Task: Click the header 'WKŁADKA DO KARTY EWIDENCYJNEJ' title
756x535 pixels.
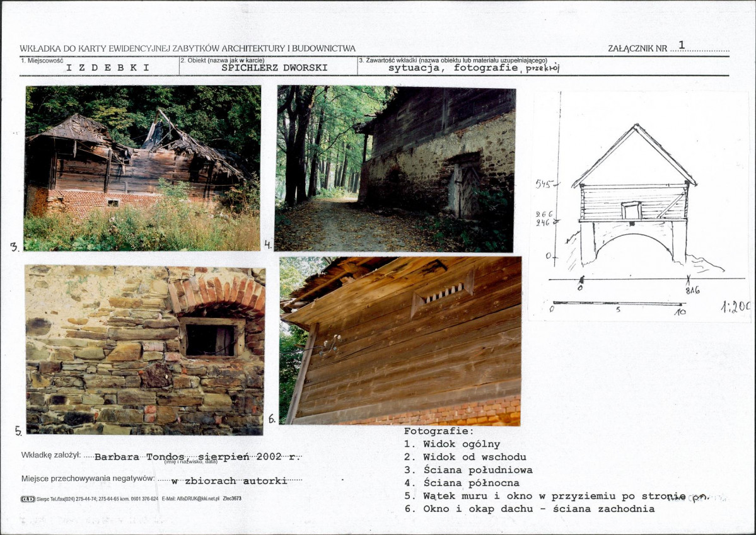Action: pos(187,49)
